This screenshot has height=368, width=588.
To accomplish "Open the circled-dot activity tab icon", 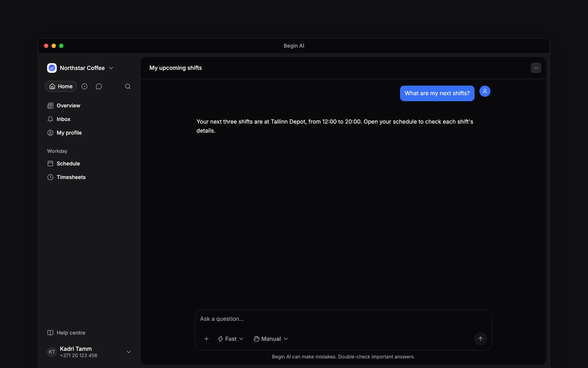I will click(84, 86).
